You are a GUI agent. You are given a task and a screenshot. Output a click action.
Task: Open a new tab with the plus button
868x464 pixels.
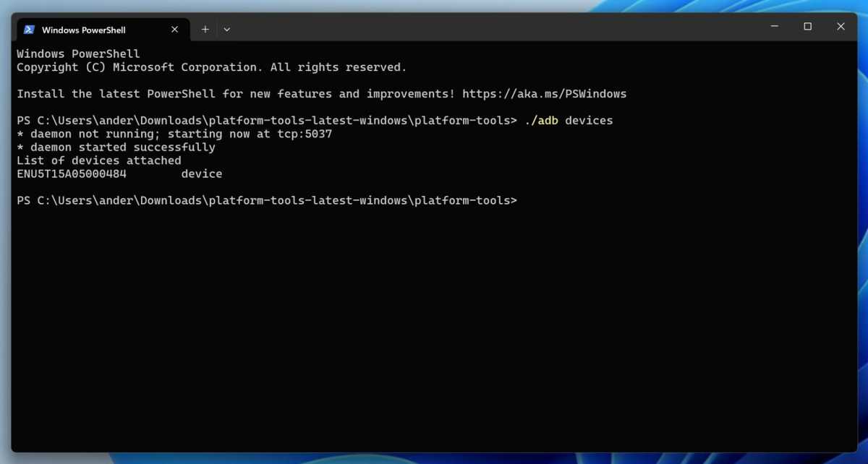point(205,30)
